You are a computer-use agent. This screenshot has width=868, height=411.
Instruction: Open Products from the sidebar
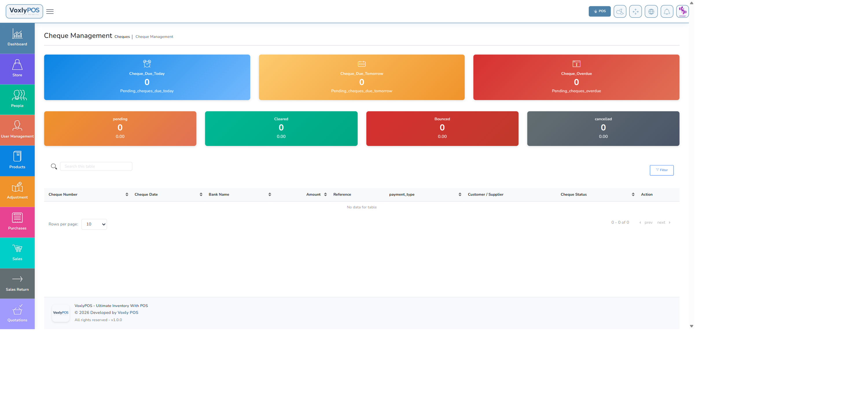17,161
